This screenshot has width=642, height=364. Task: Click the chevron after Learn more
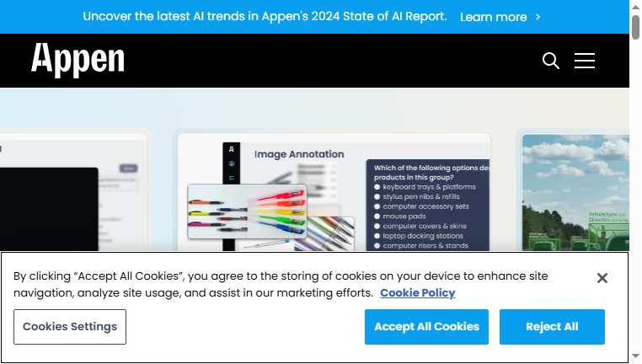(538, 17)
